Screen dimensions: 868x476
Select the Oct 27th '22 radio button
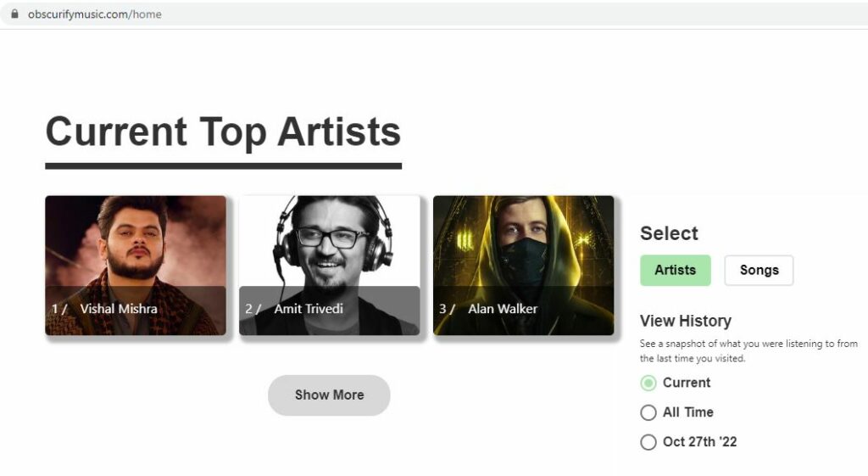648,442
